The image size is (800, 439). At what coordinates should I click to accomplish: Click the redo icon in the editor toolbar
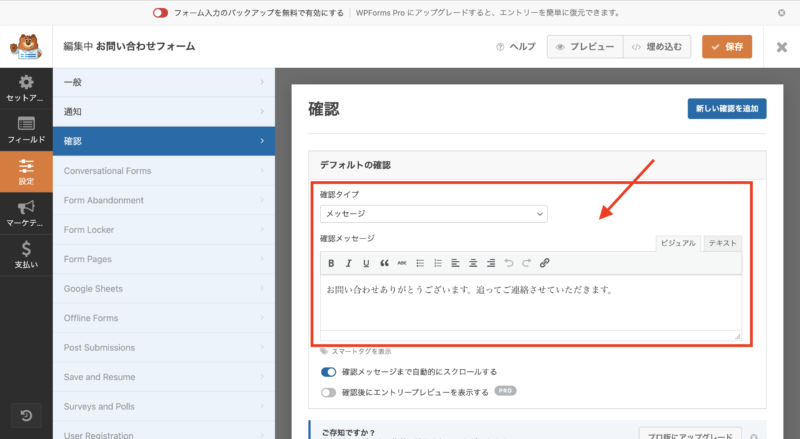[x=527, y=263]
